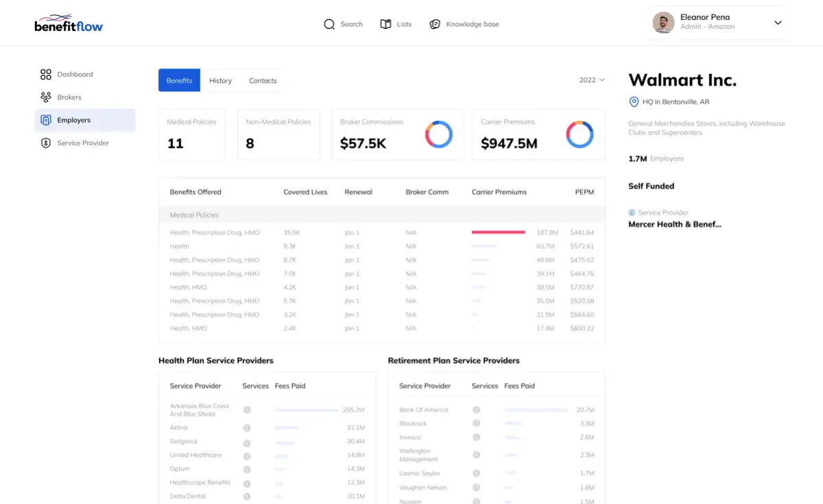Screen dimensions: 823x504
Task: Click services icon for Wellington Management
Action: (x=476, y=455)
